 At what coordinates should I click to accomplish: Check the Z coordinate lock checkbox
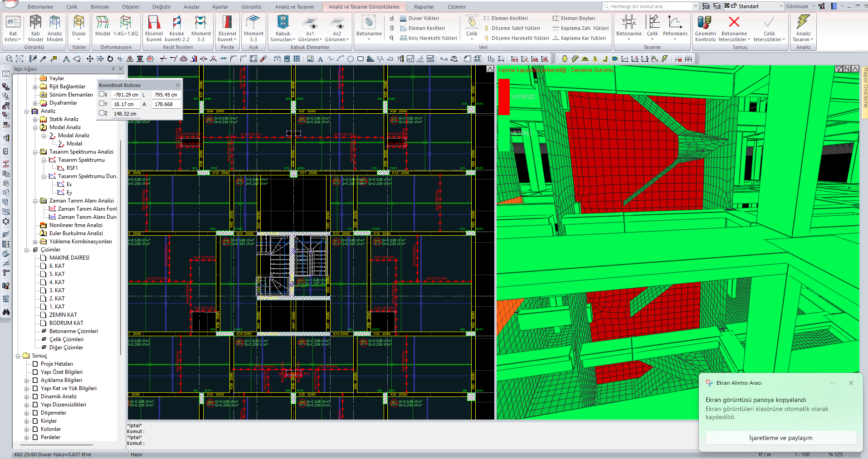click(102, 113)
